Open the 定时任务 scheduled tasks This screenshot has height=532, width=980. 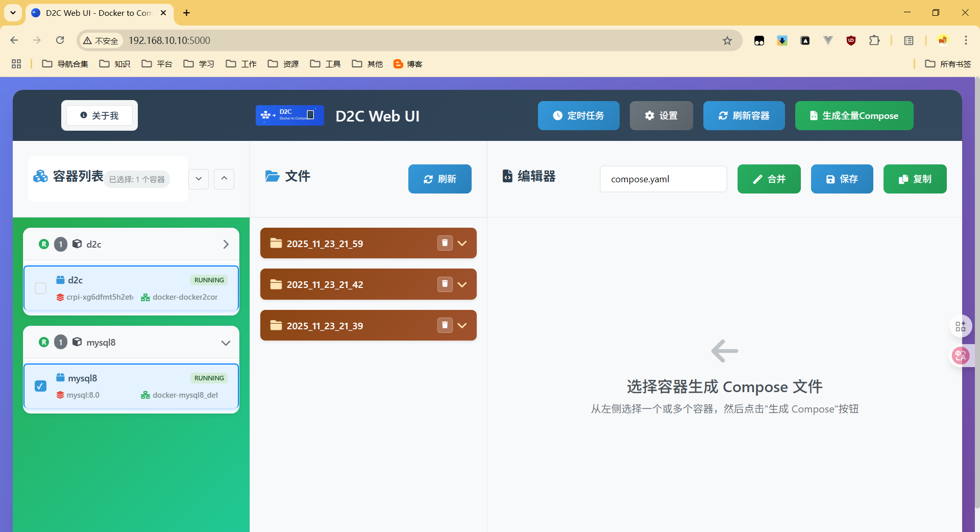click(x=578, y=116)
